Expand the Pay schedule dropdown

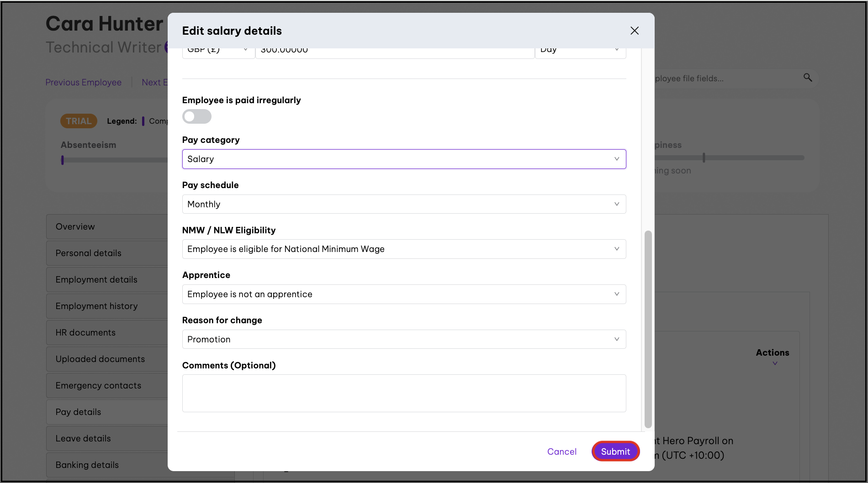pyautogui.click(x=404, y=204)
